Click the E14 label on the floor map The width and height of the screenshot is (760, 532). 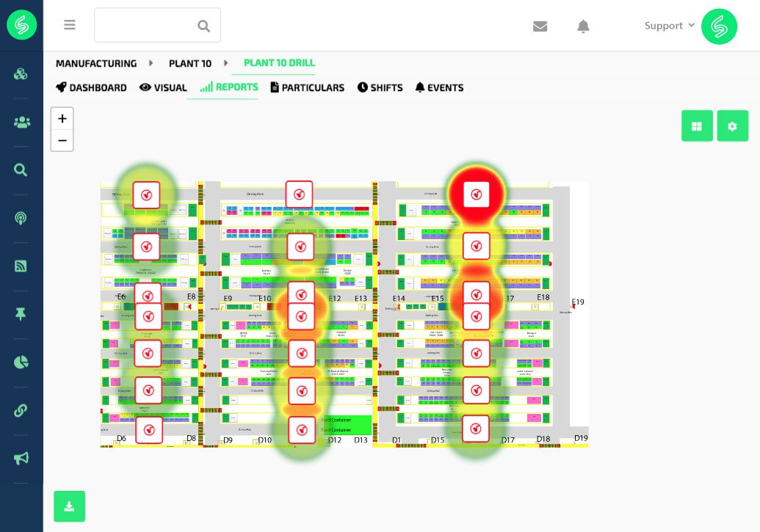(x=399, y=299)
